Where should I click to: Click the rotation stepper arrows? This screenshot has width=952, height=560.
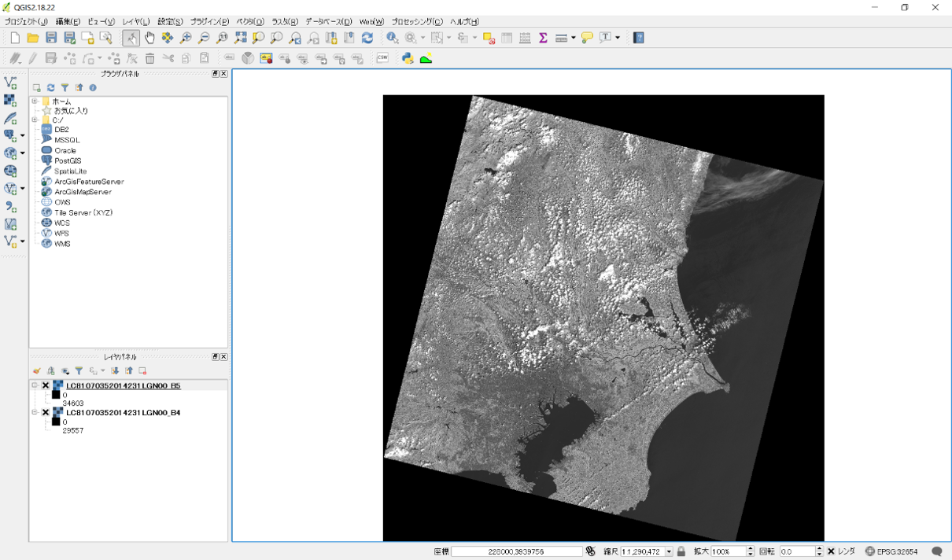(819, 551)
